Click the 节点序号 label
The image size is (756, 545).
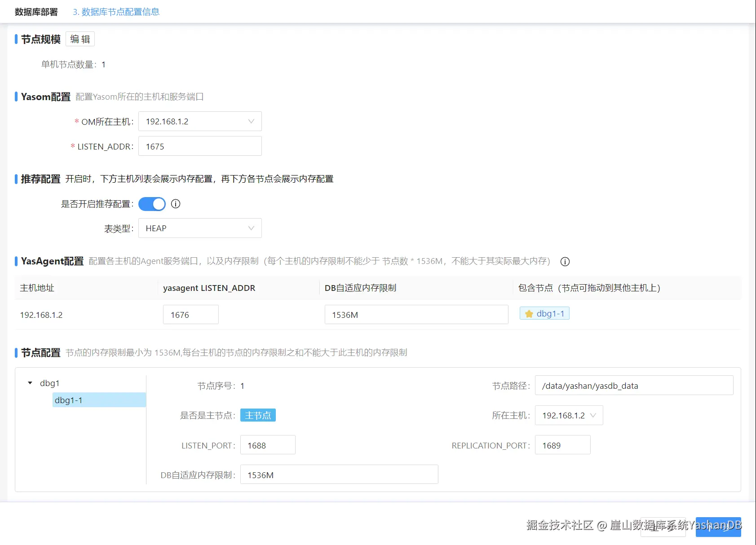pyautogui.click(x=217, y=386)
